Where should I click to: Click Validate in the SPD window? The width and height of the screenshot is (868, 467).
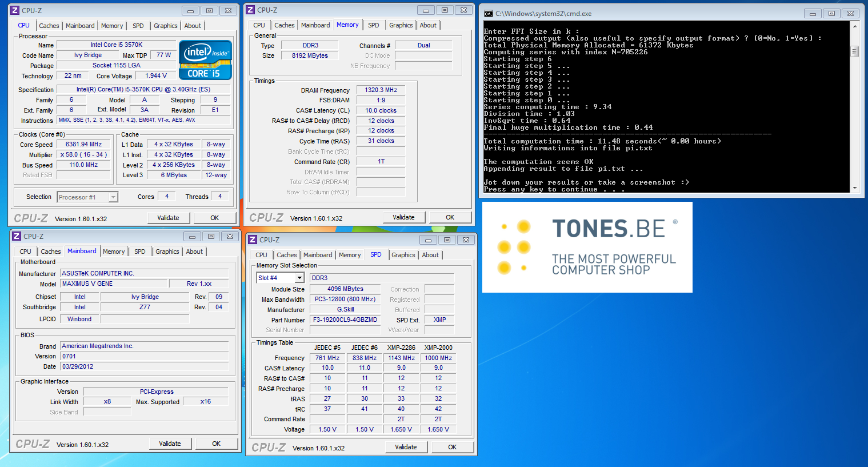[406, 447]
